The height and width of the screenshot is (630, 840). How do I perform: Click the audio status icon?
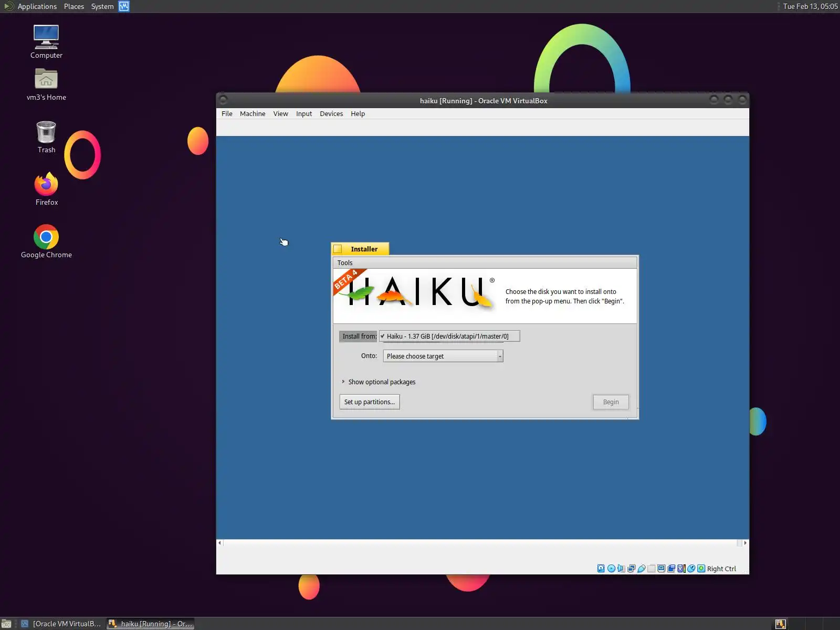tap(621, 569)
